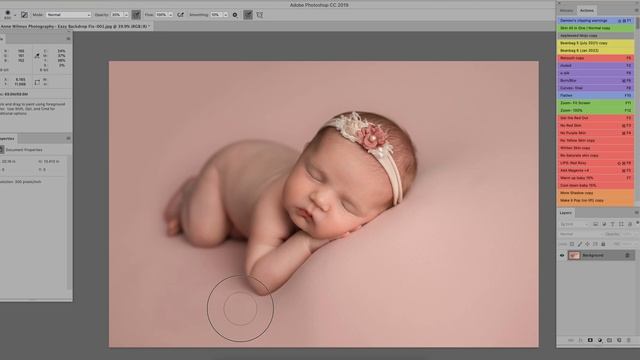This screenshot has width=640, height=360.
Task: Run the Cool down baby 70% action
Action: coord(595,185)
